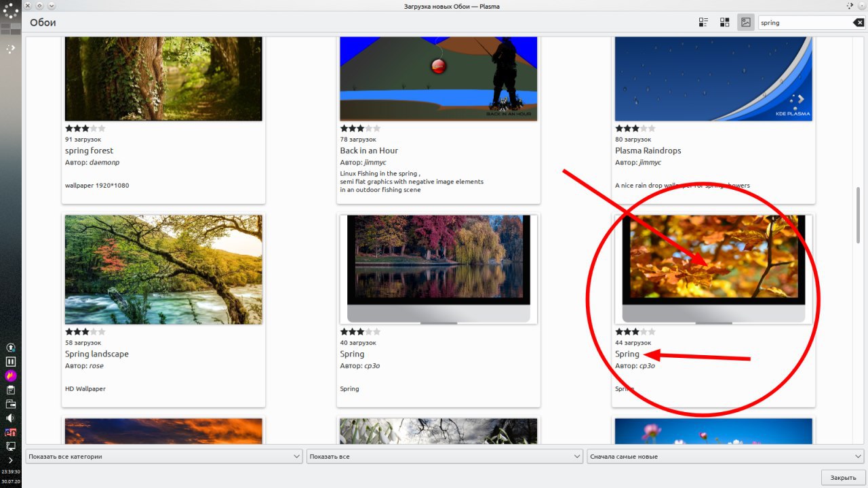Open the snowdrops thumbnail in bottom row
Image resolution: width=868 pixels, height=488 pixels.
coord(438,431)
